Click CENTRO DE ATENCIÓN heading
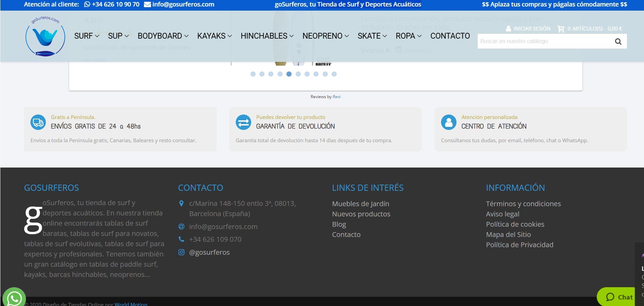Screen dimensions: 644x306 click(494, 126)
